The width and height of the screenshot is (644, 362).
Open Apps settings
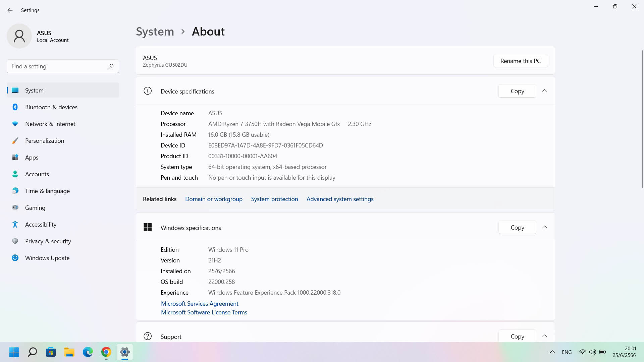tap(63, 157)
